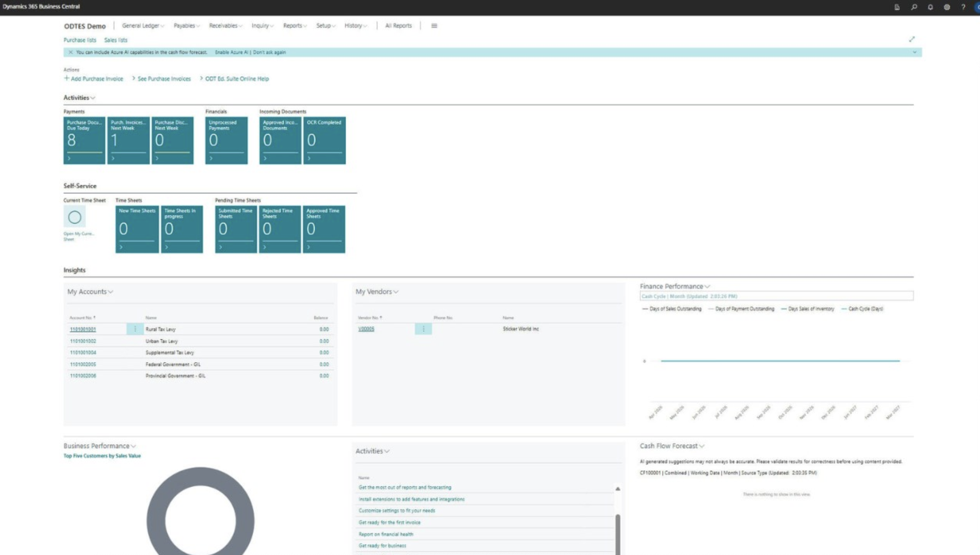This screenshot has width=980, height=555.
Task: Dismiss the Azure AI notification with X
Action: tap(70, 52)
